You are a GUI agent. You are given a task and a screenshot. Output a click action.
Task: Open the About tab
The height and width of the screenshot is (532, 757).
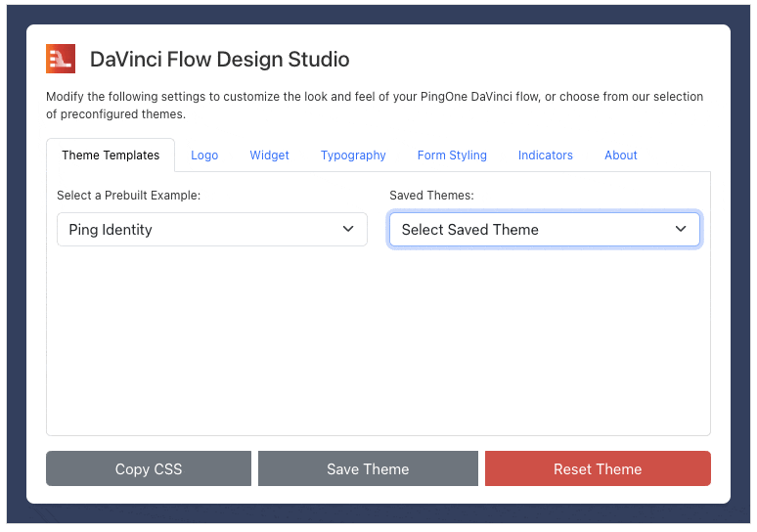tap(620, 155)
